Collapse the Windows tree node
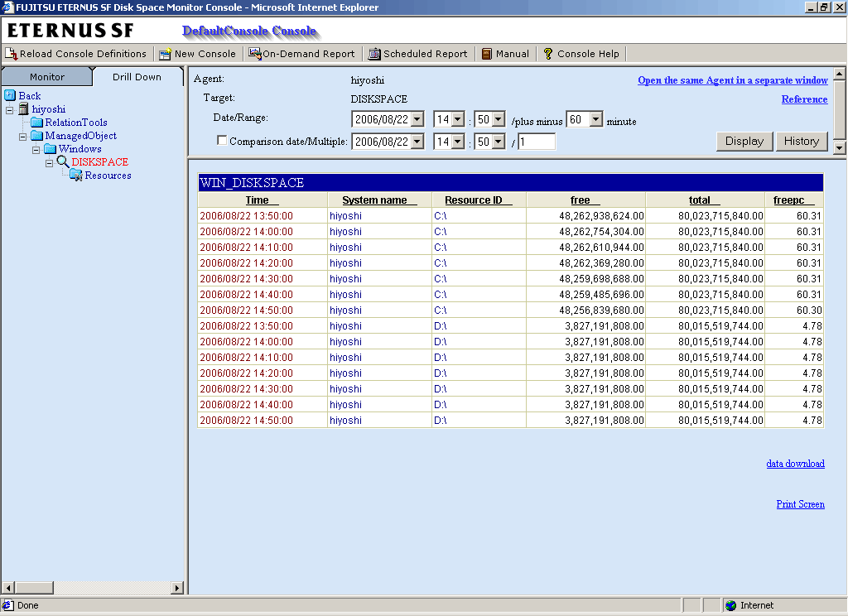Viewport: 848px width, 616px height. point(36,149)
